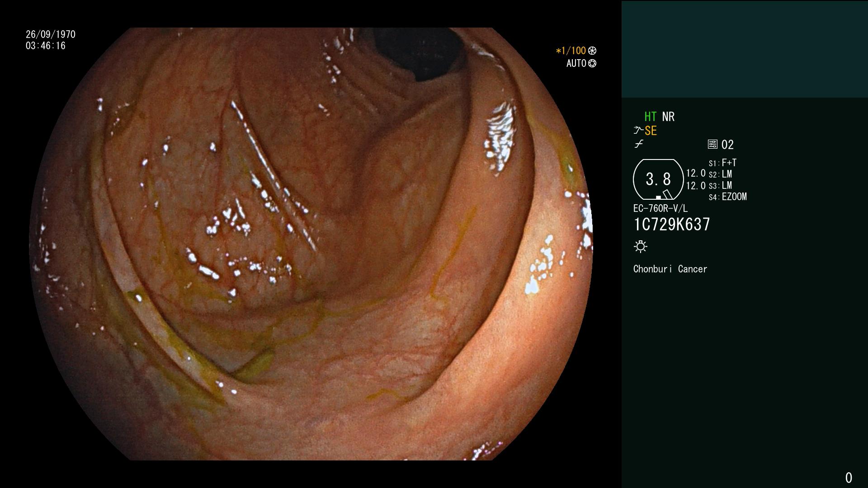Click the S3: LM switch assignment
Screen dimensions: 868x488
pyautogui.click(x=721, y=185)
